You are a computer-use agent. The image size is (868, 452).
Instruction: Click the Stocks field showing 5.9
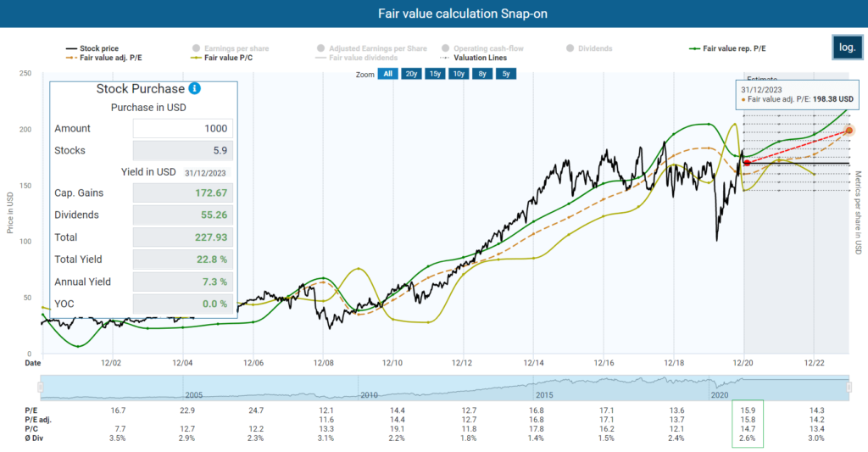click(183, 151)
